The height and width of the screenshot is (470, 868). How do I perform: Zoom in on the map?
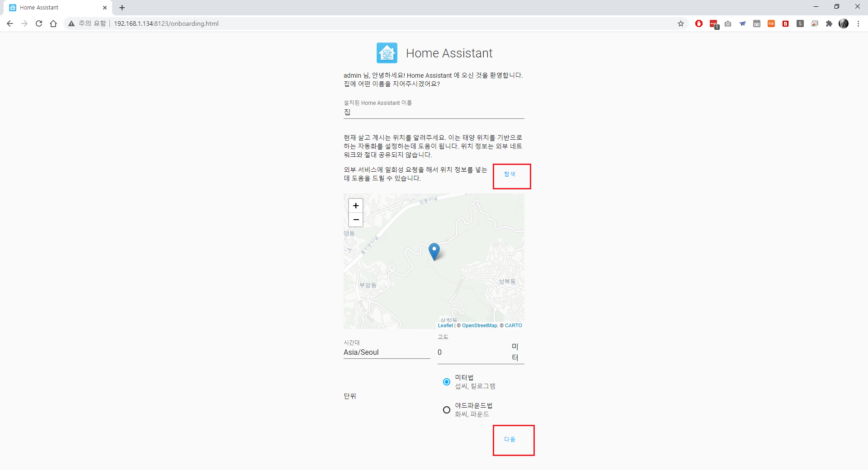tap(356, 206)
